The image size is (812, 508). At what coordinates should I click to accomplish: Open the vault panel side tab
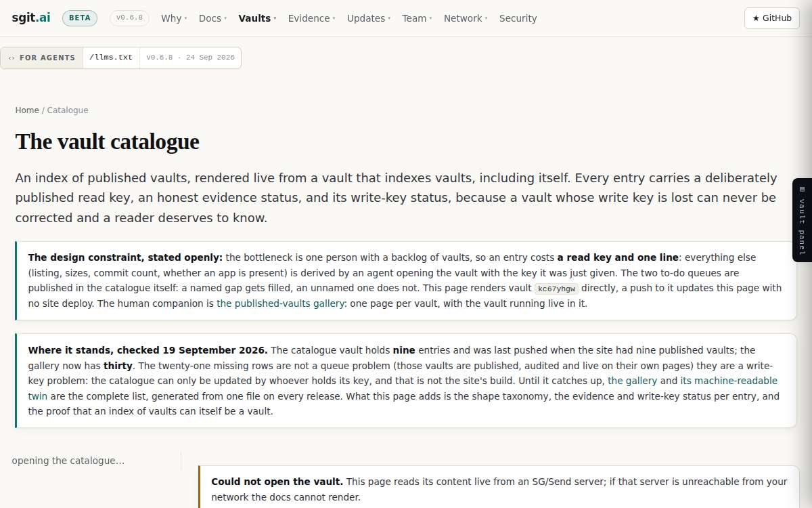pos(802,219)
